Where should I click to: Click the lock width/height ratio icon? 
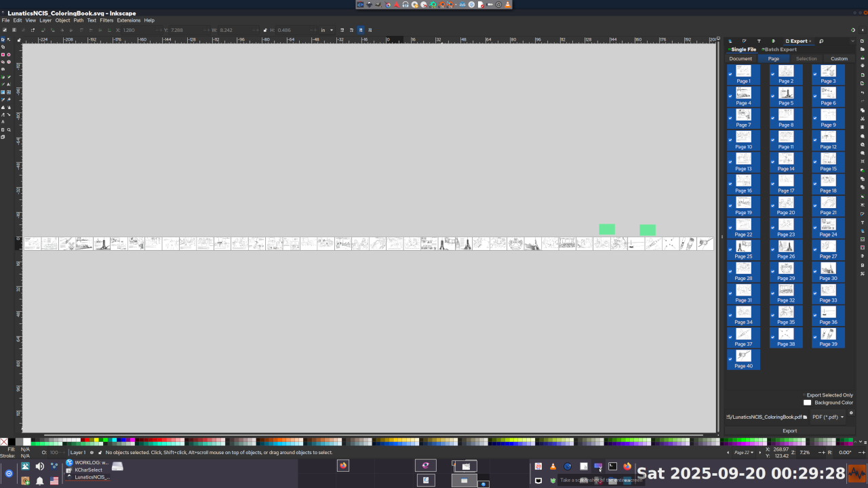click(x=265, y=30)
